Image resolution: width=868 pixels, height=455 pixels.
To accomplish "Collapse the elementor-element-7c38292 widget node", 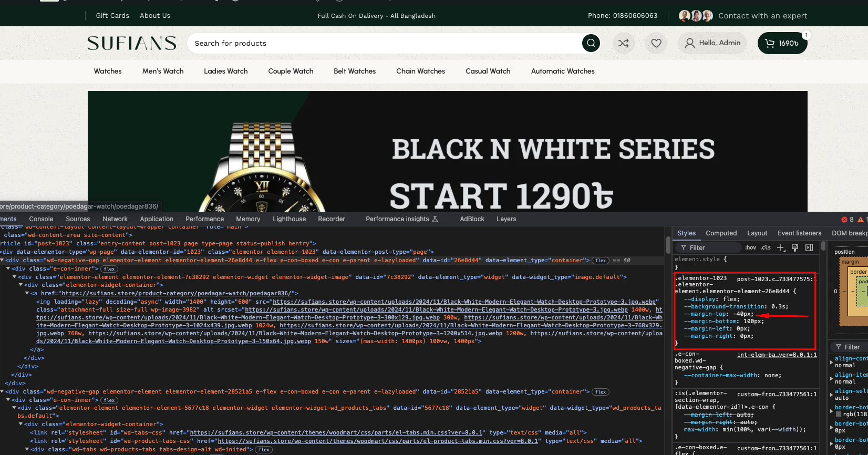I will pyautogui.click(x=14, y=277).
